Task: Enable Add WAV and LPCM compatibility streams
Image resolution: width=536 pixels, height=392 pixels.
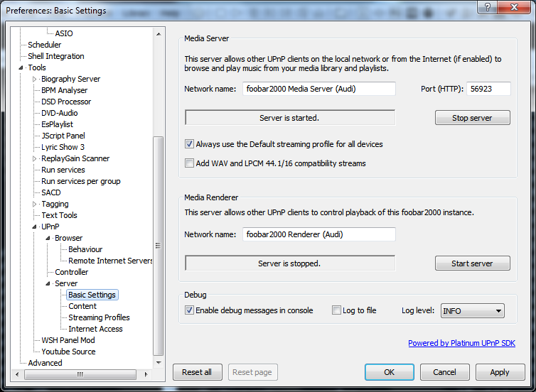Action: (189, 163)
